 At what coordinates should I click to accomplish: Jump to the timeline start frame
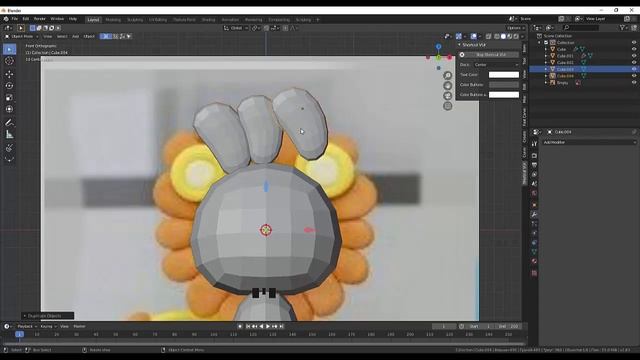248,327
